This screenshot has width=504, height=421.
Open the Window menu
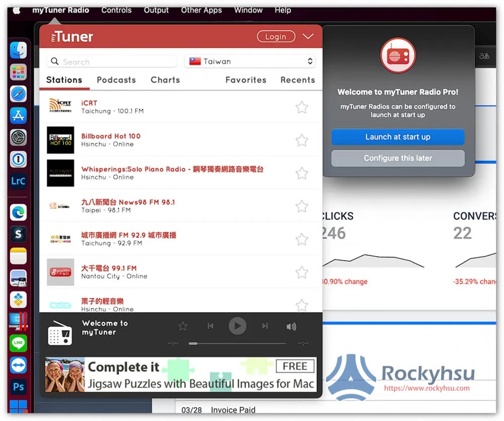248,10
